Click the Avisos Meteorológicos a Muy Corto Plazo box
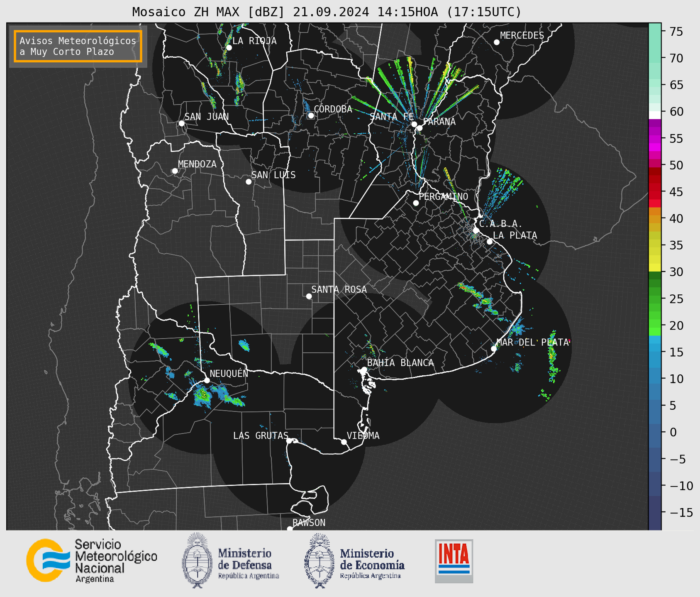 pos(78,46)
